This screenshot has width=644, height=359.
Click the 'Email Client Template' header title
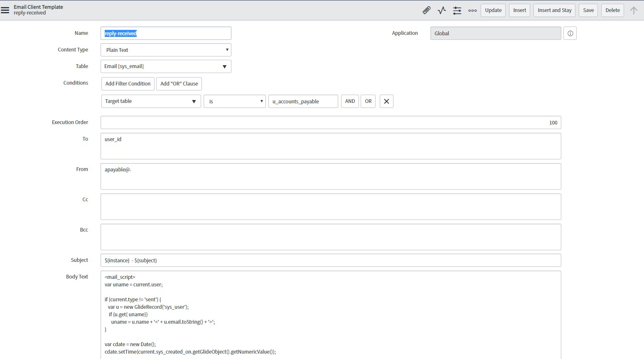click(38, 7)
